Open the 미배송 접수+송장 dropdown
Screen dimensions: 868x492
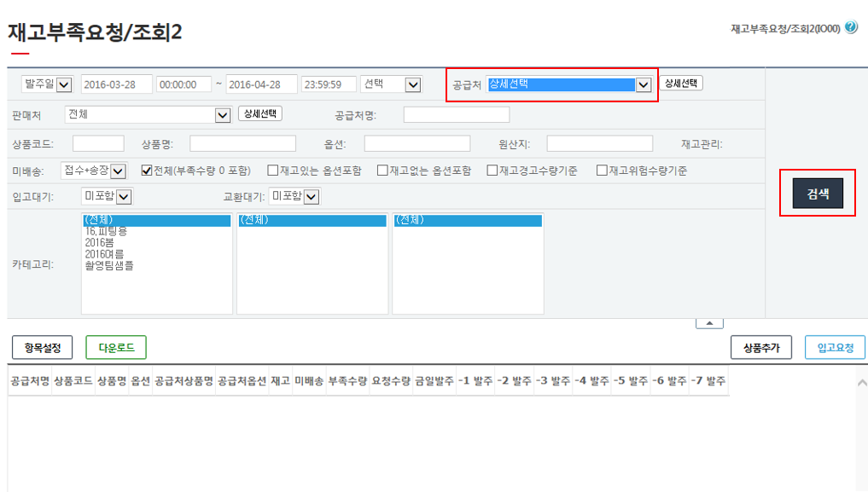119,171
